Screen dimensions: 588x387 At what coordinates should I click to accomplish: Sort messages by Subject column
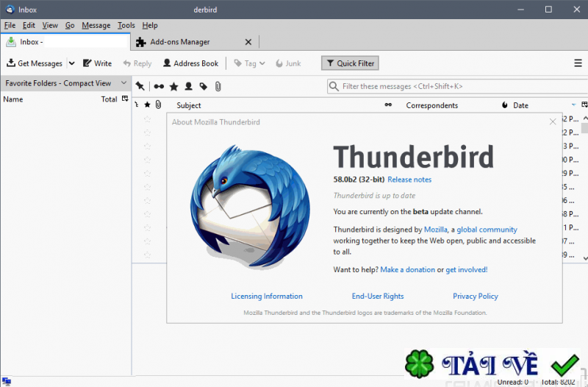[x=189, y=105]
